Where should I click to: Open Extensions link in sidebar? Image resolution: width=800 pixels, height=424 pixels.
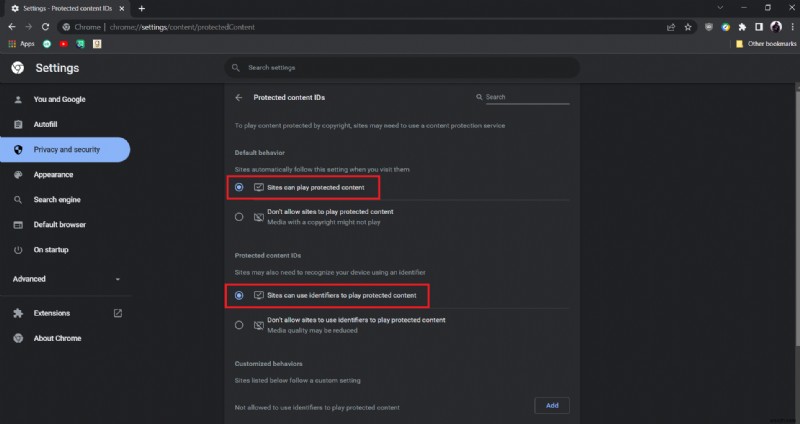coord(52,313)
